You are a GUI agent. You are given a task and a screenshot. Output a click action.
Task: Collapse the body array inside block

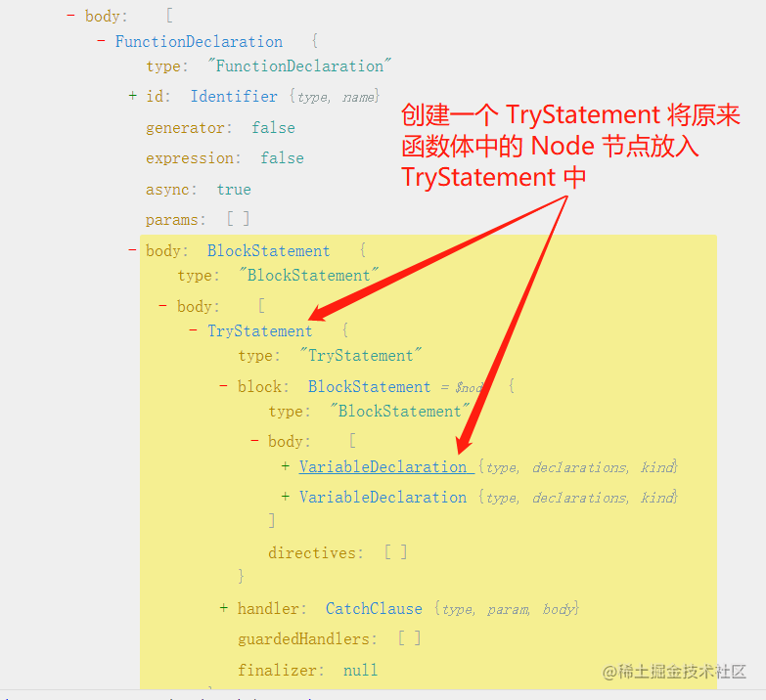pos(254,441)
